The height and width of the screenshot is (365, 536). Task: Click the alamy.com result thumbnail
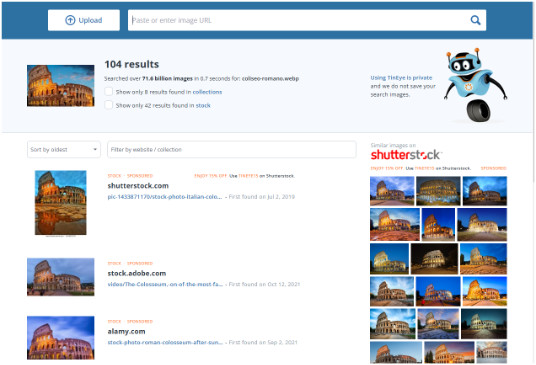pos(61,338)
